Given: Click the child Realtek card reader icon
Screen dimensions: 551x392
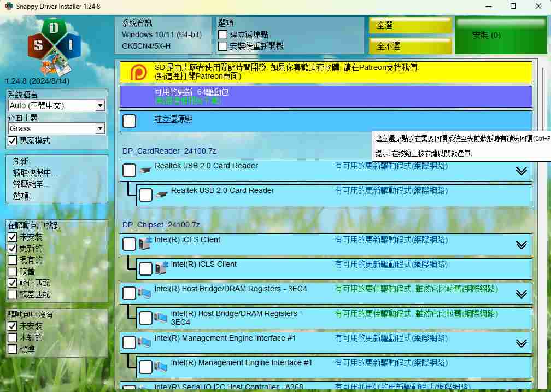Looking at the screenshot, I should [x=162, y=195].
